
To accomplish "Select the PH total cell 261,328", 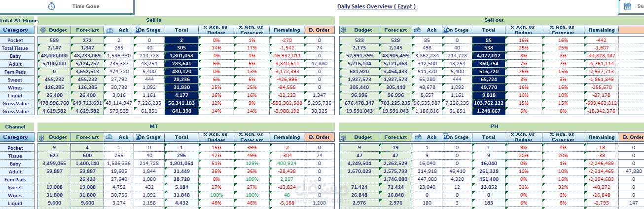I will click(x=489, y=171).
